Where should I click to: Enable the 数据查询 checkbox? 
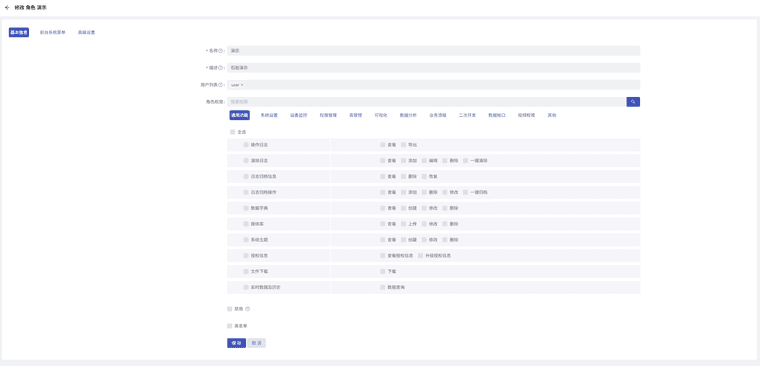383,287
